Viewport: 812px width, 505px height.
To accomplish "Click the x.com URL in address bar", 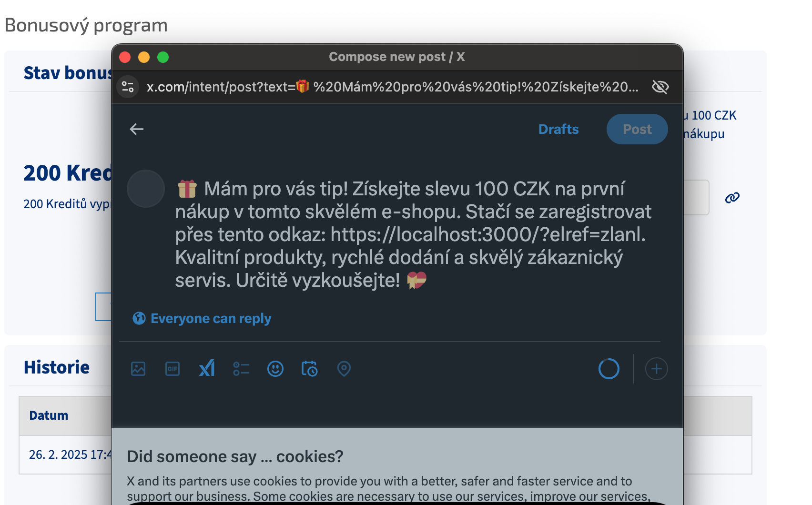I will (392, 87).
